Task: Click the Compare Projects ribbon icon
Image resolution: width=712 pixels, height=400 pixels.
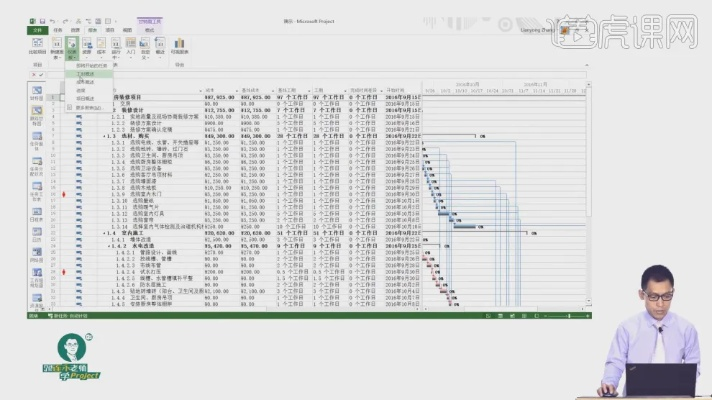Action: 38,46
